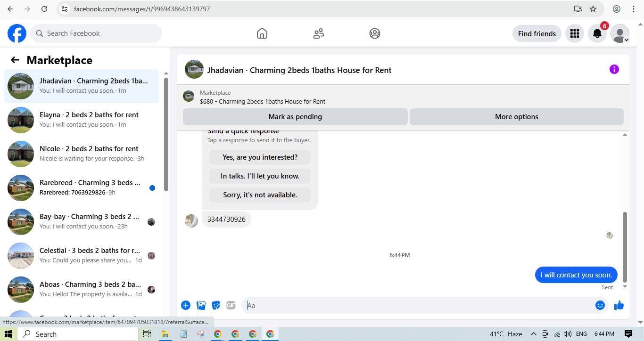Send quick reply "Sorry, it's not available."
Screen dimensions: 644x341
(x=260, y=195)
